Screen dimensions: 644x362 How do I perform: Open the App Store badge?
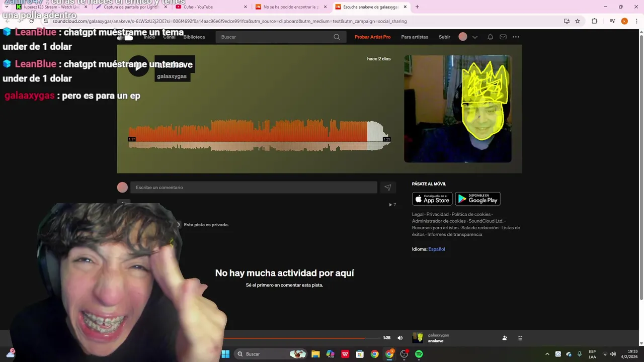pos(432,199)
